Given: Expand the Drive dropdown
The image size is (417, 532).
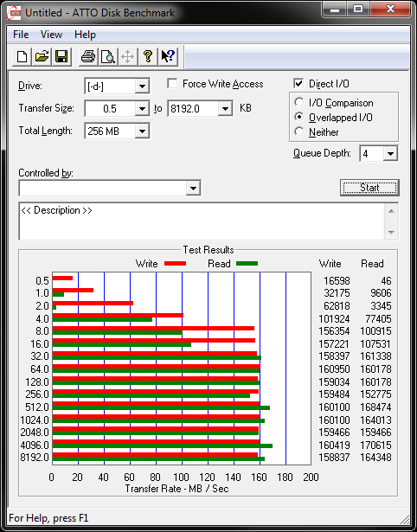Looking at the screenshot, I should [x=142, y=87].
